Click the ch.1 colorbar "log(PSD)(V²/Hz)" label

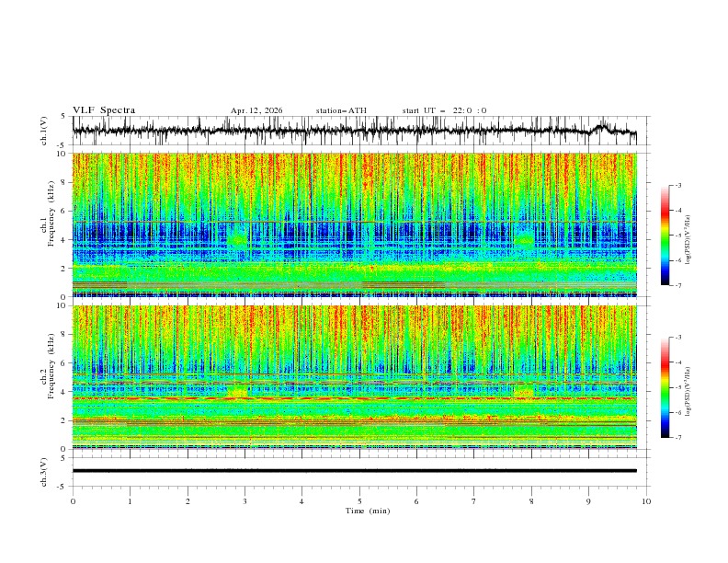pyautogui.click(x=688, y=240)
